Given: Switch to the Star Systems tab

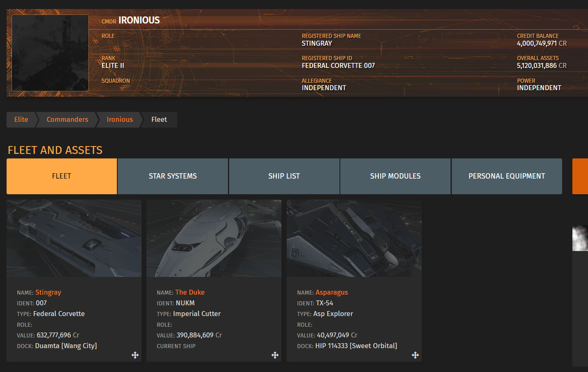Looking at the screenshot, I should [x=173, y=176].
